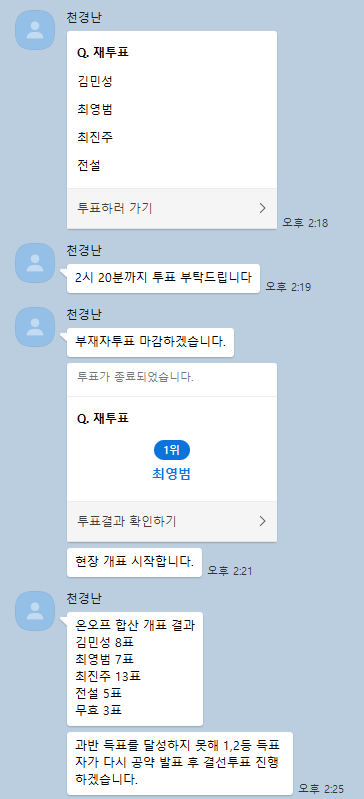Click the arrow beside 투표하러 가기
Screen dimensions: 364x799
click(x=263, y=208)
